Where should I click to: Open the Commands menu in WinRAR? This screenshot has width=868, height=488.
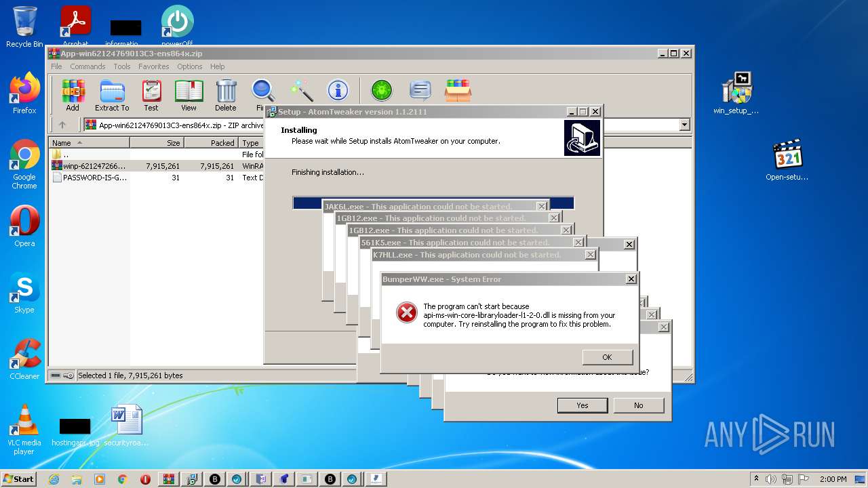click(x=87, y=66)
